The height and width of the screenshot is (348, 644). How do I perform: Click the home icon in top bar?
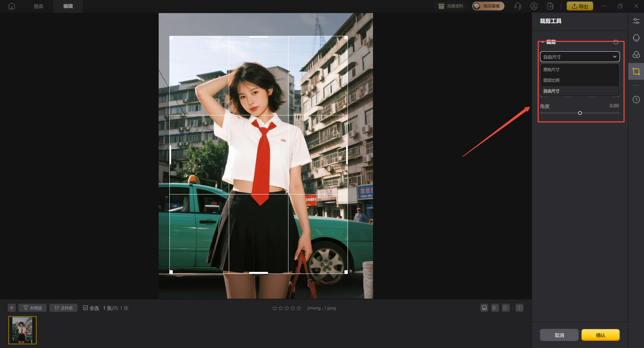point(12,6)
